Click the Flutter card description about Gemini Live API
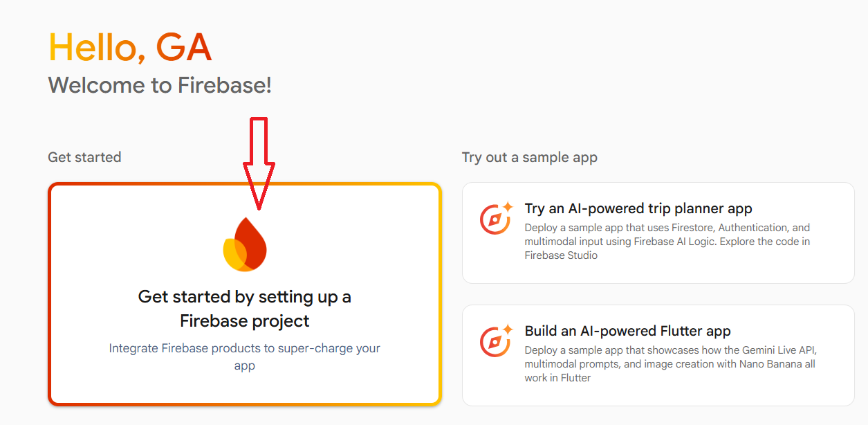 (671, 350)
